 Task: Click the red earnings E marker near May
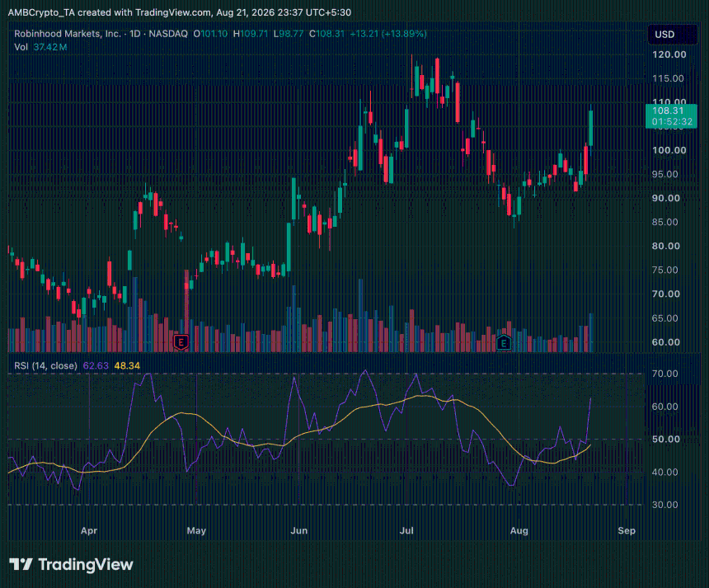(x=181, y=342)
